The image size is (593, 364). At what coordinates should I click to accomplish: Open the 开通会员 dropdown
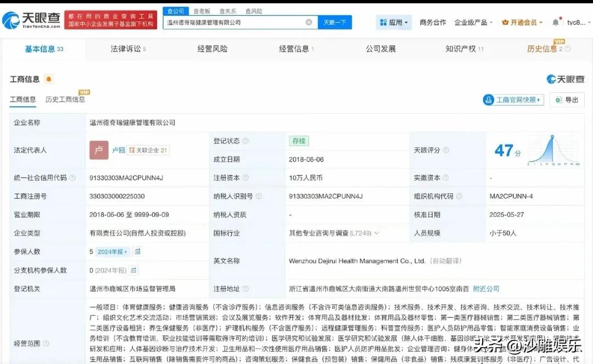pyautogui.click(x=522, y=23)
